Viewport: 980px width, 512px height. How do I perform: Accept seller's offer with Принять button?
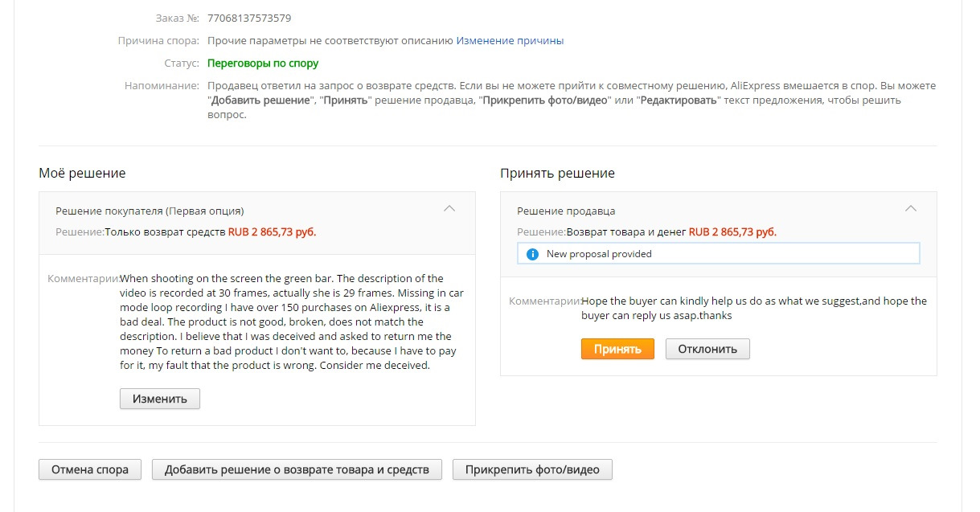617,349
